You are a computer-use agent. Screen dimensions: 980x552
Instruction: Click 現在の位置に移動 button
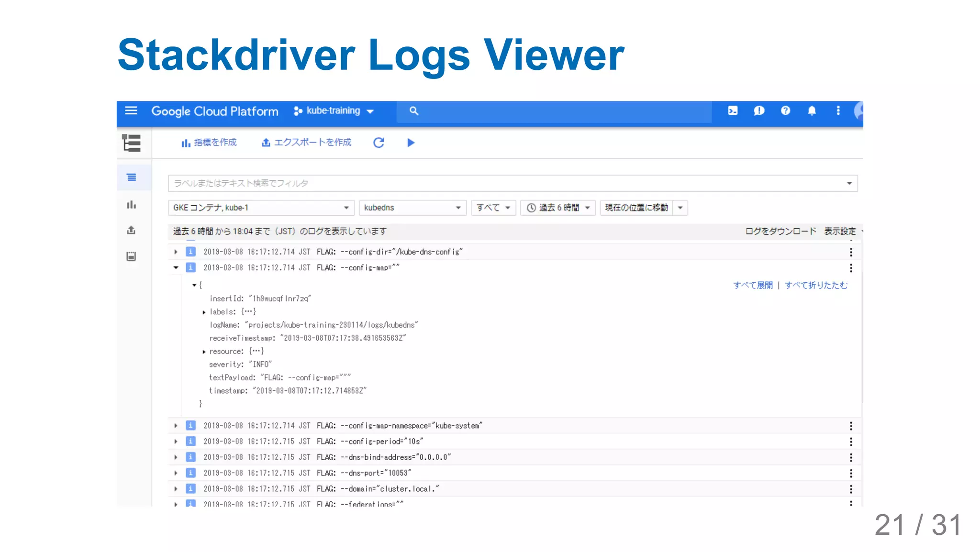pyautogui.click(x=636, y=208)
